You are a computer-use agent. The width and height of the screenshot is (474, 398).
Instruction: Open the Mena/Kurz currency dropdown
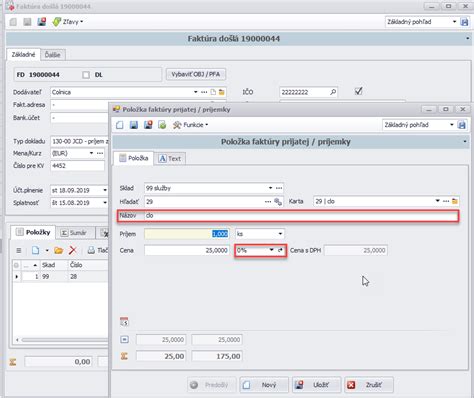click(91, 153)
